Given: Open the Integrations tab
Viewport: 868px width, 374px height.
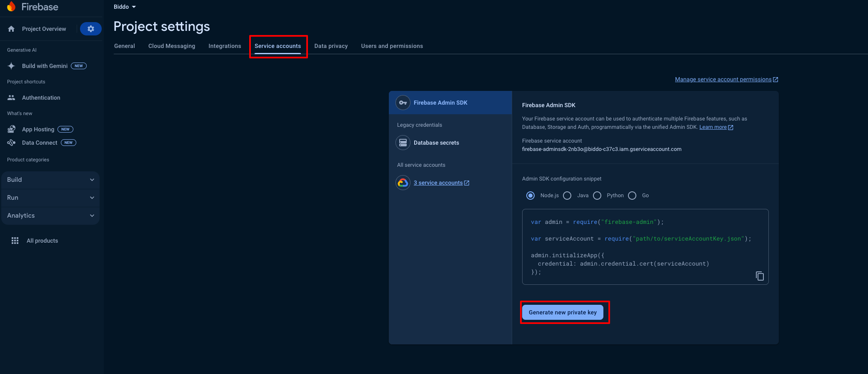Looking at the screenshot, I should click(x=225, y=46).
